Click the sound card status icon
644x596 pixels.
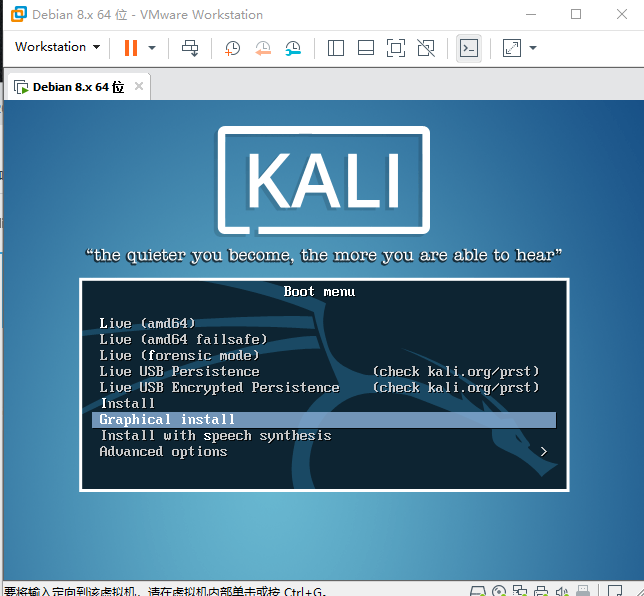(x=562, y=592)
